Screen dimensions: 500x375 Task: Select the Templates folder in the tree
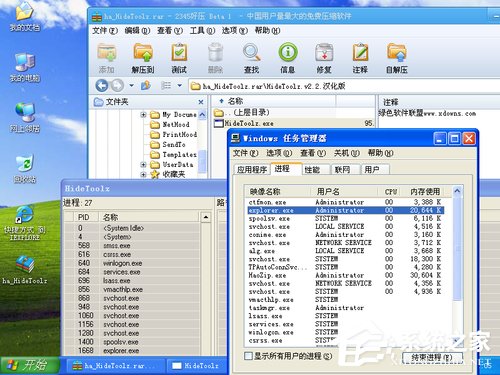[x=173, y=155]
